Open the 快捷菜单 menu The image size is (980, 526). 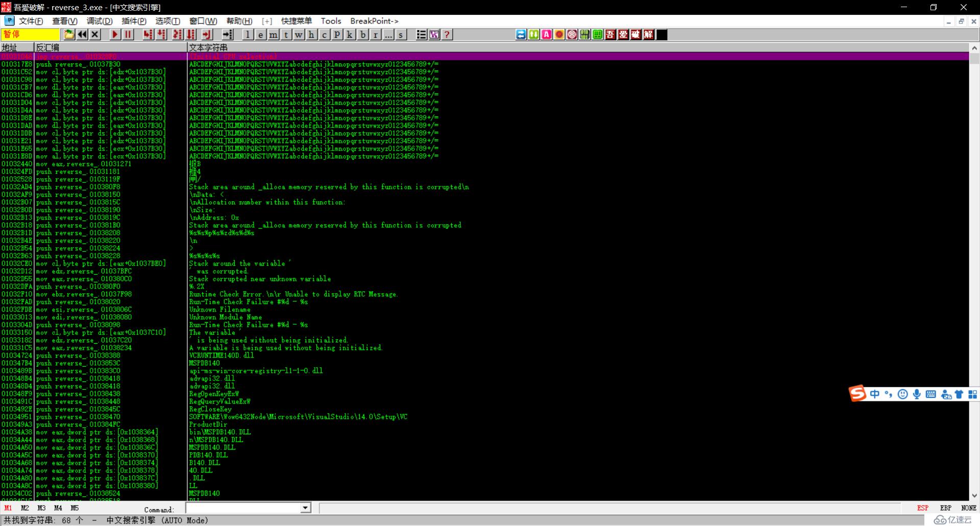point(297,21)
